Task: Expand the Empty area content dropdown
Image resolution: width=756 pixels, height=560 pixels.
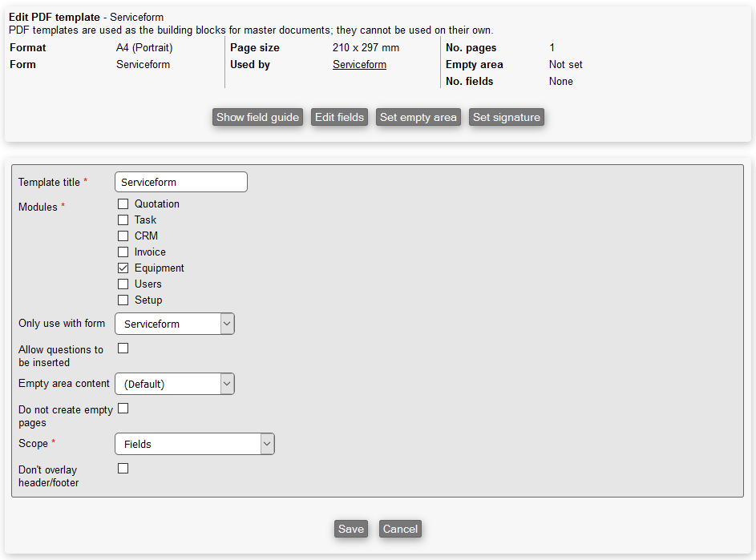Action: tap(175, 384)
